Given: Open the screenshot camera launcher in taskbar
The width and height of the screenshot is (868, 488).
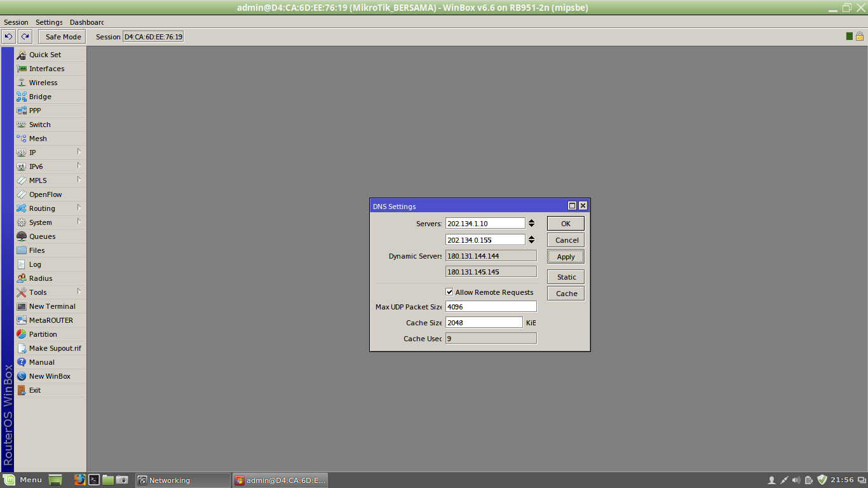Looking at the screenshot, I should (122, 480).
